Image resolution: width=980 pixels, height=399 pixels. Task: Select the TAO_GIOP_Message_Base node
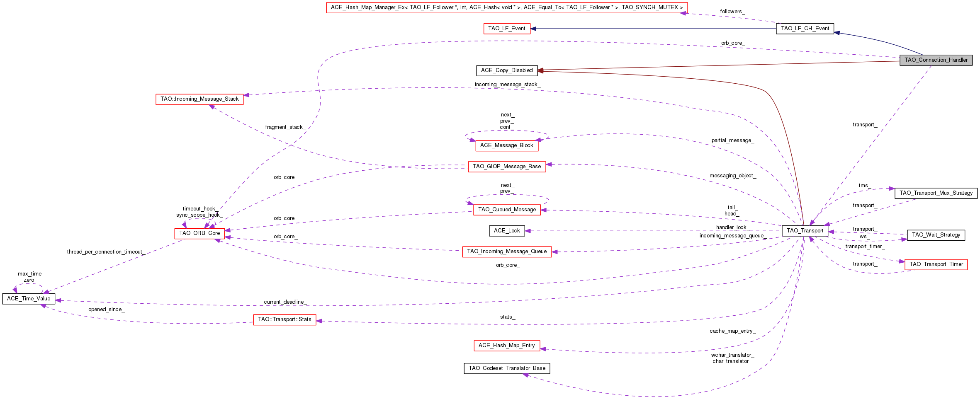tap(507, 167)
